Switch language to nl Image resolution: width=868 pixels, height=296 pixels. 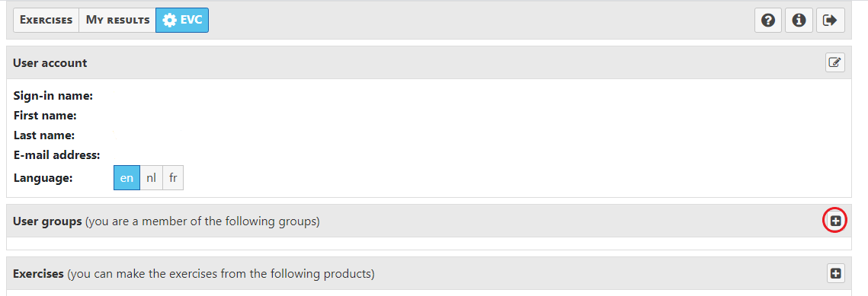[151, 178]
